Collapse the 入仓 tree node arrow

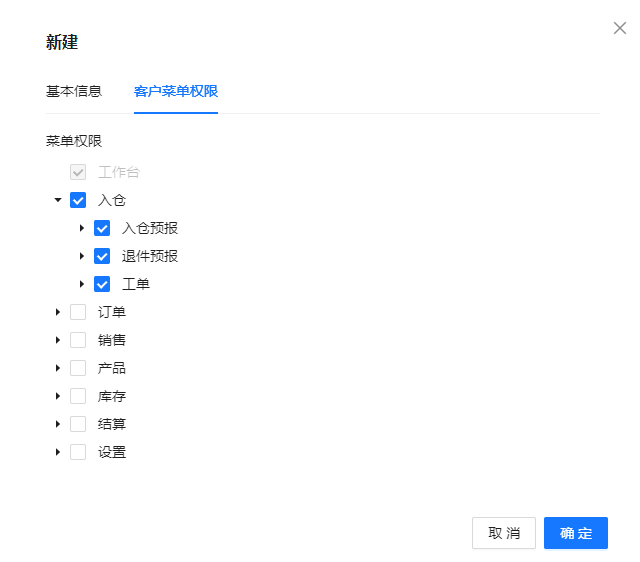click(58, 200)
